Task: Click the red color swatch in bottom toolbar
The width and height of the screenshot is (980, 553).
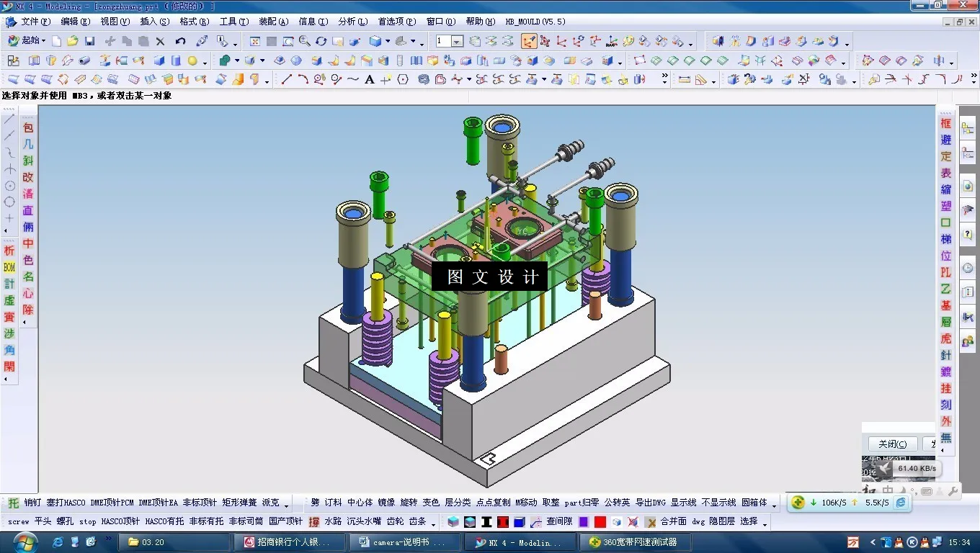Action: pos(600,521)
